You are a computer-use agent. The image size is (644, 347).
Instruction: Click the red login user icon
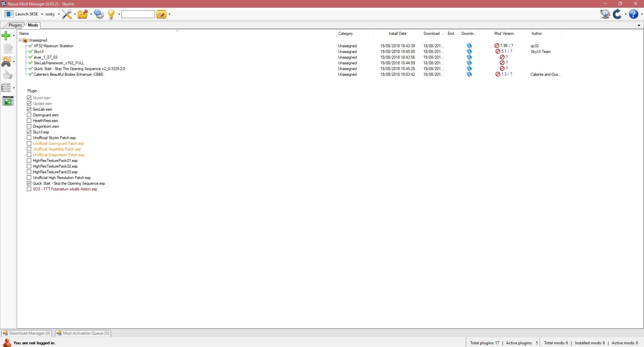(6, 342)
